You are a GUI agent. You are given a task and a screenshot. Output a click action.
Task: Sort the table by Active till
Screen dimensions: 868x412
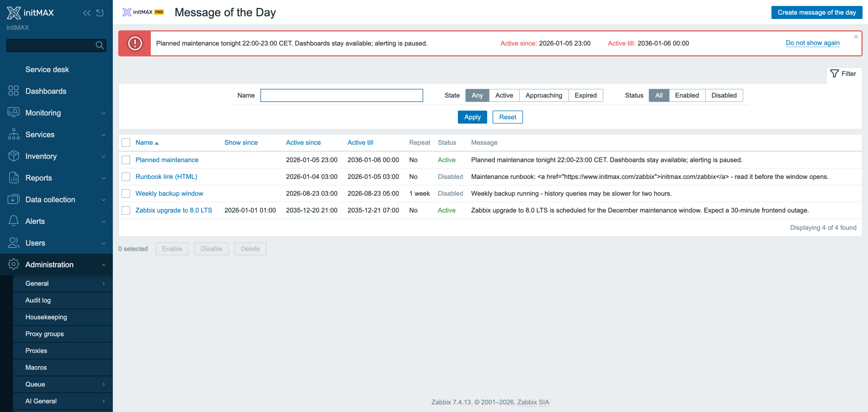(360, 143)
